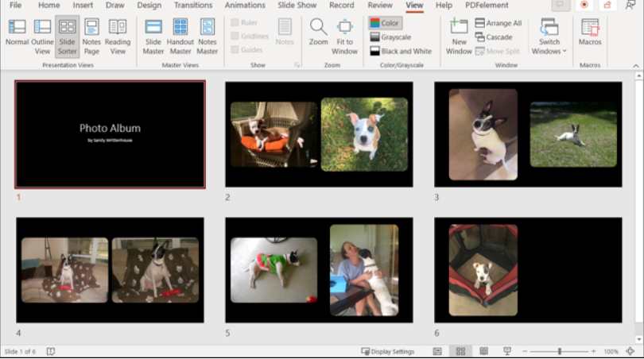The height and width of the screenshot is (359, 644).
Task: Fit slide to window
Action: [x=344, y=34]
